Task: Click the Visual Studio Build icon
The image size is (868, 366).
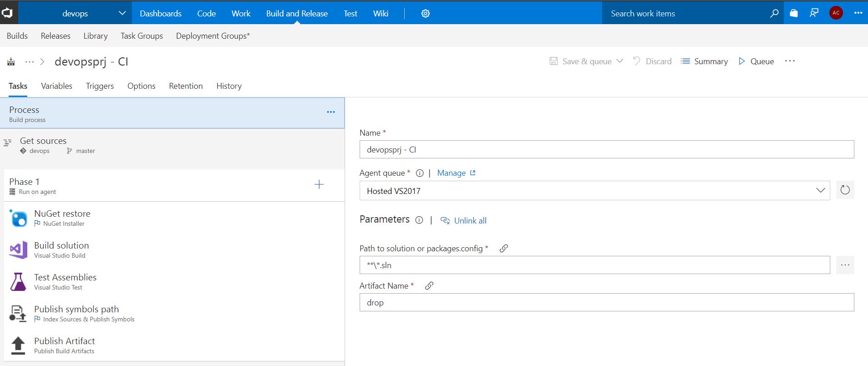Action: pyautogui.click(x=18, y=250)
